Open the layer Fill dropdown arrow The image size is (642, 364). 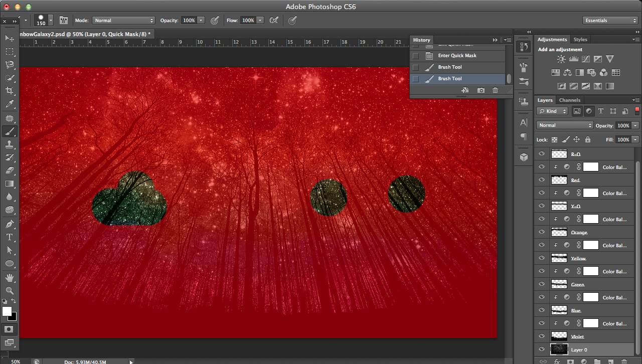pyautogui.click(x=635, y=139)
